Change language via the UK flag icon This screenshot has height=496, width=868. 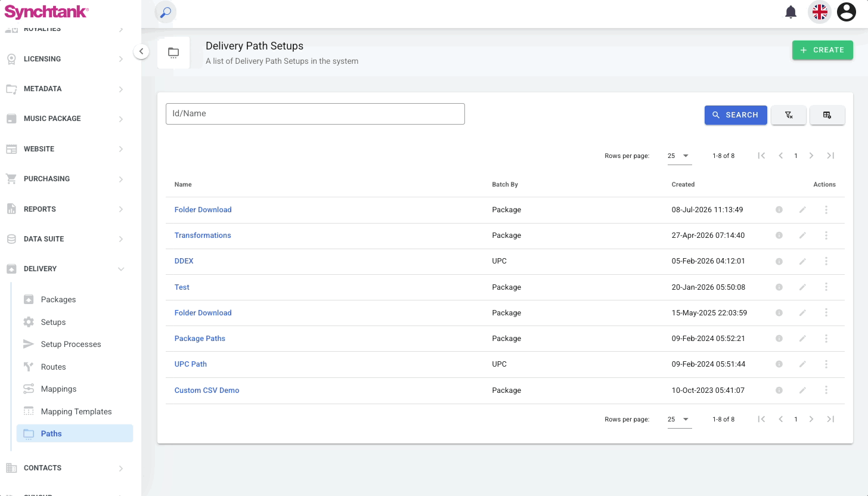coord(820,12)
